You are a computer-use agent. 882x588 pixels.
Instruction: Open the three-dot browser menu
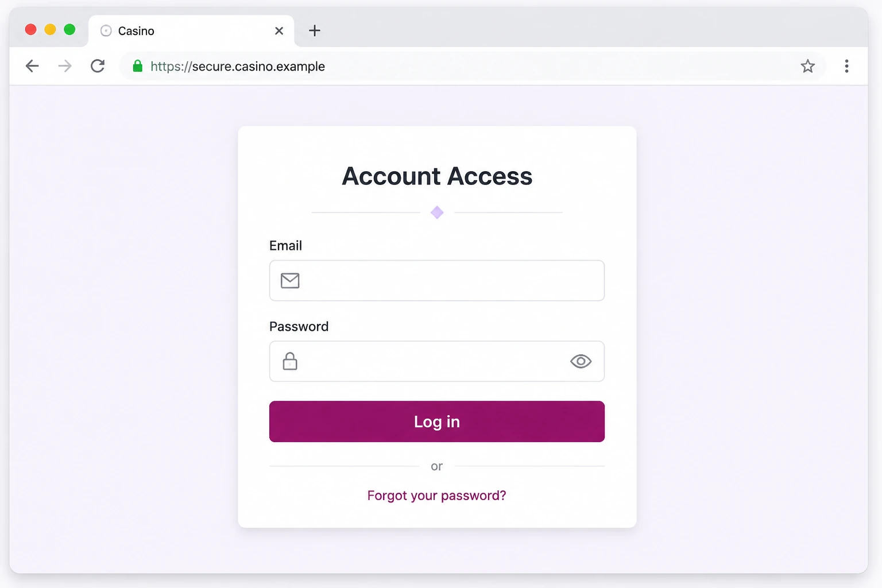click(x=846, y=66)
